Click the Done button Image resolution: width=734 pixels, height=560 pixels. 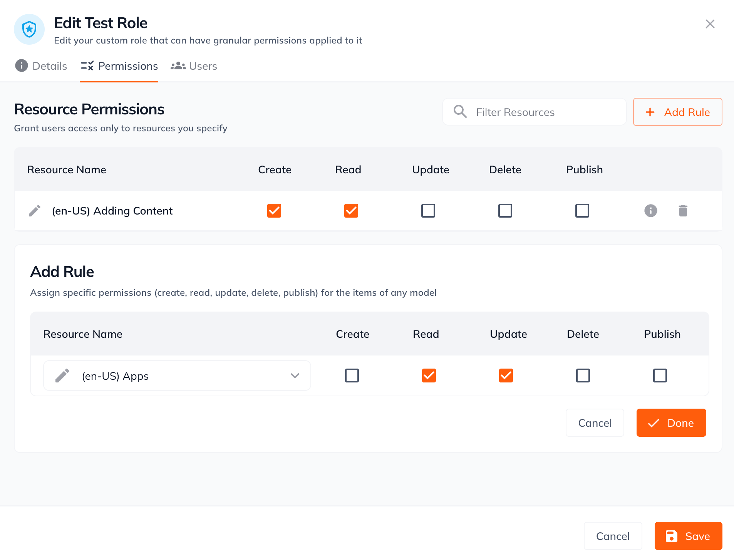tap(671, 423)
